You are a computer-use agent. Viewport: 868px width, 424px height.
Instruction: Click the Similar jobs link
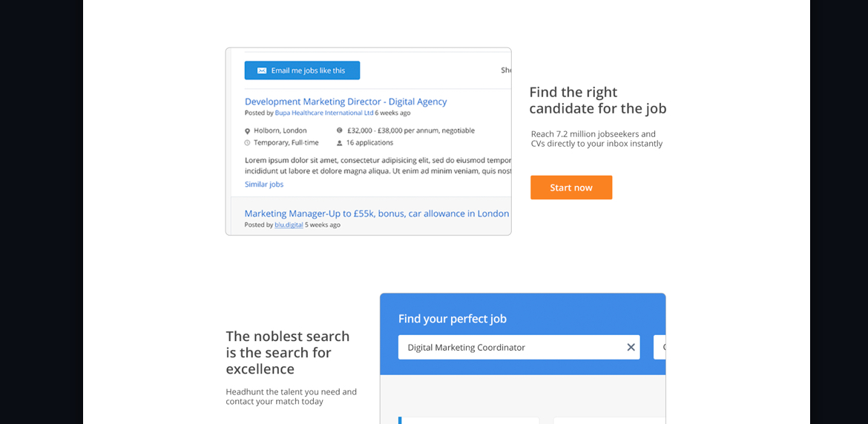(x=264, y=184)
